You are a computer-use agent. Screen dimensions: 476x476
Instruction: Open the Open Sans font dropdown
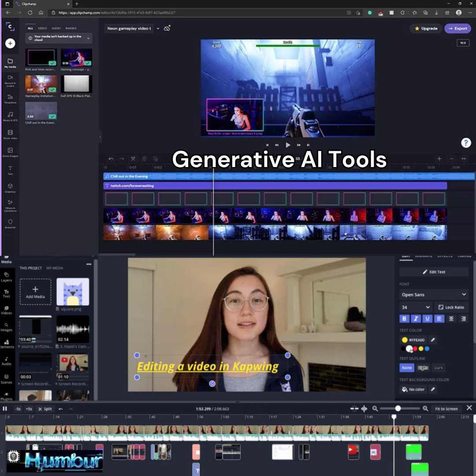tap(434, 294)
